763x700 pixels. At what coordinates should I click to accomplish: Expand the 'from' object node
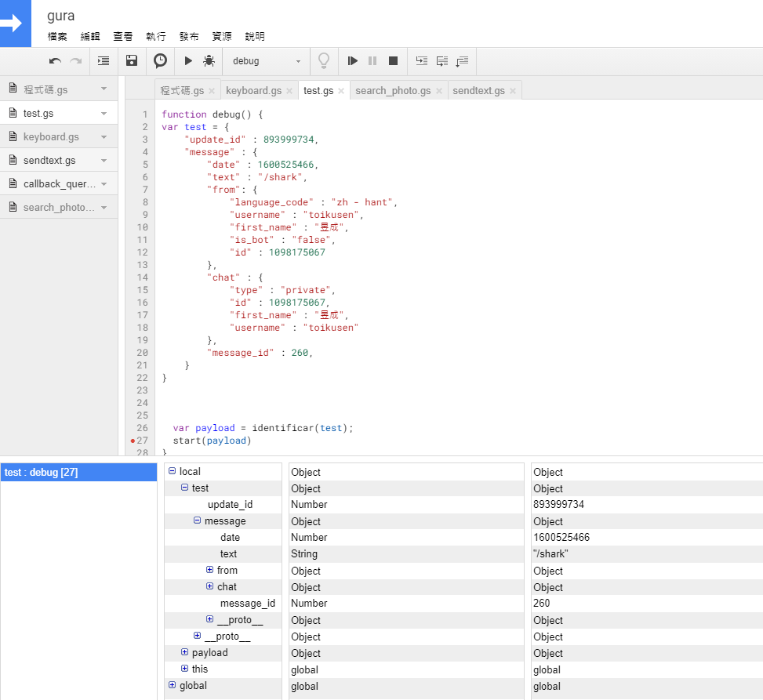[x=210, y=570]
